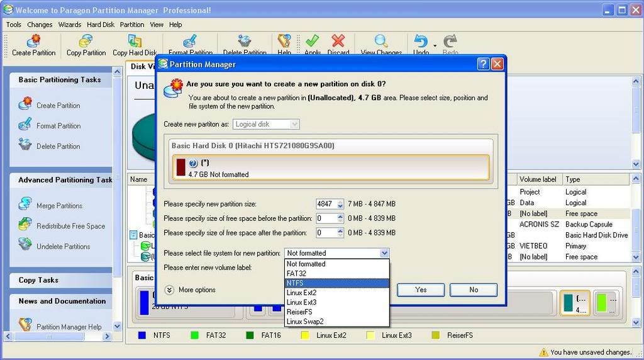Screen dimensions: 644x360
Task: Click the View Changes magnifier icon
Action: coord(381,42)
